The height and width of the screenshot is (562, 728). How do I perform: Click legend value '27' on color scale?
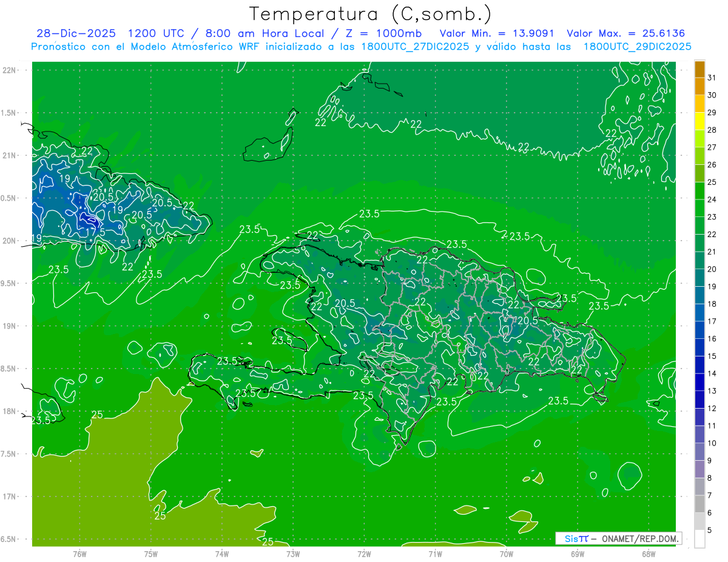point(712,147)
